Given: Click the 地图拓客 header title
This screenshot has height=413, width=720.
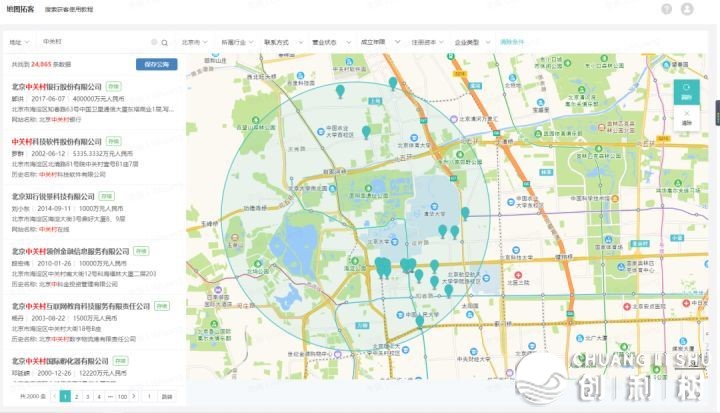Looking at the screenshot, I should (x=20, y=9).
